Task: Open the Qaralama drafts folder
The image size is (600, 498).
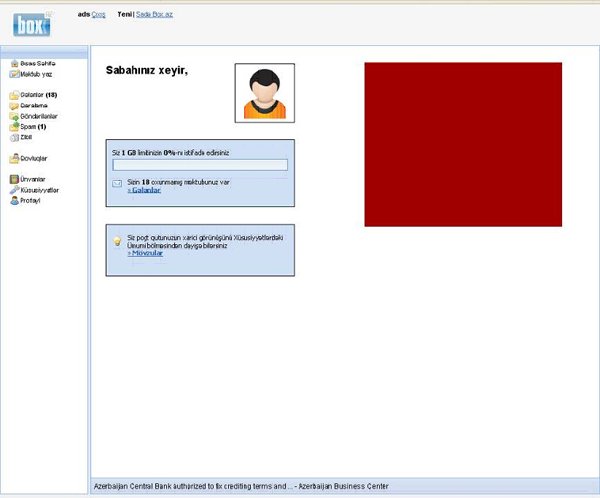Action: [x=35, y=106]
